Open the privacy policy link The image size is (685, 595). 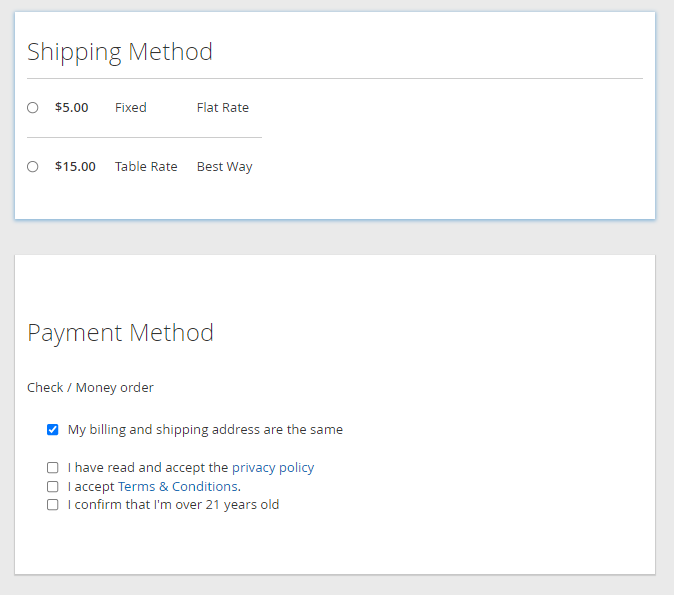coord(273,468)
